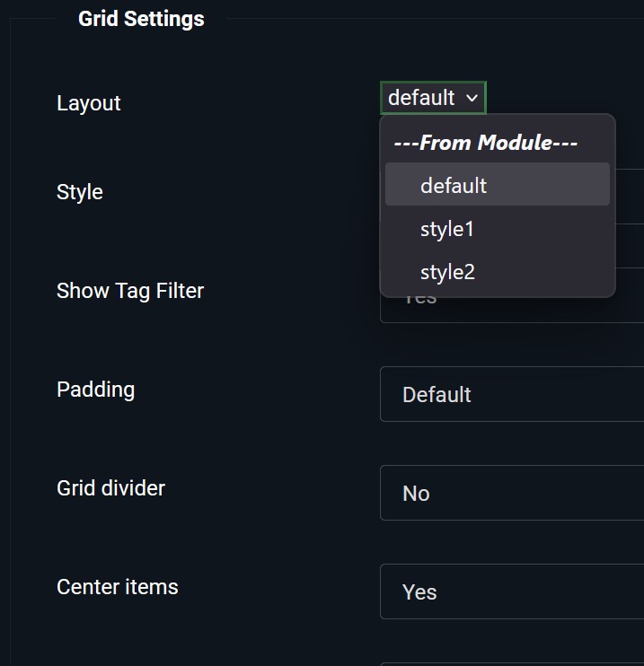Click the 'Show Tag Filter' label

pos(130,291)
